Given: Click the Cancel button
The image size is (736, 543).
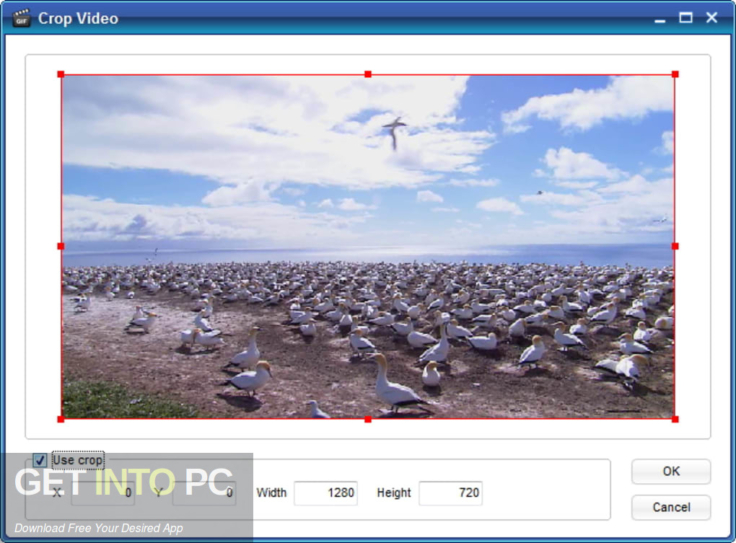Looking at the screenshot, I should [671, 507].
